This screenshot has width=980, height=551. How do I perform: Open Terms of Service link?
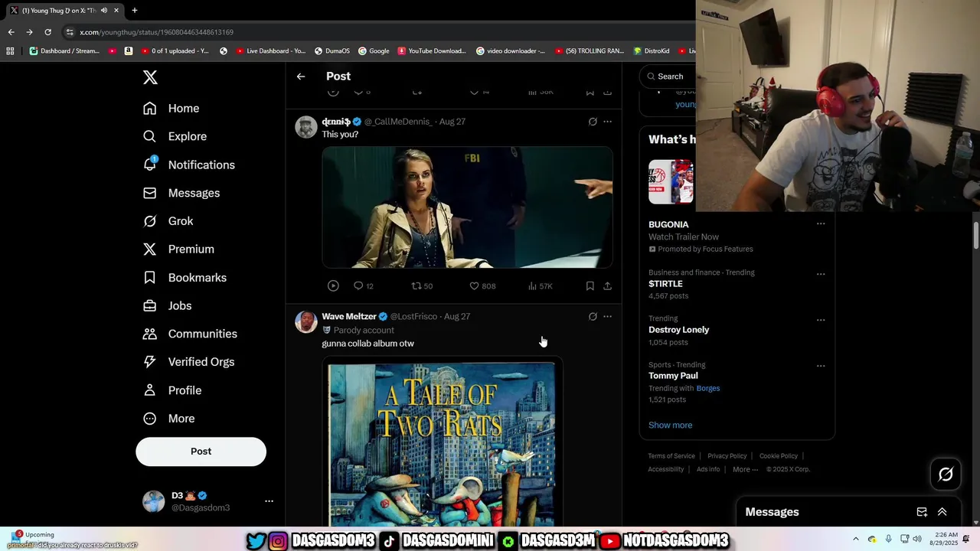[x=671, y=456]
